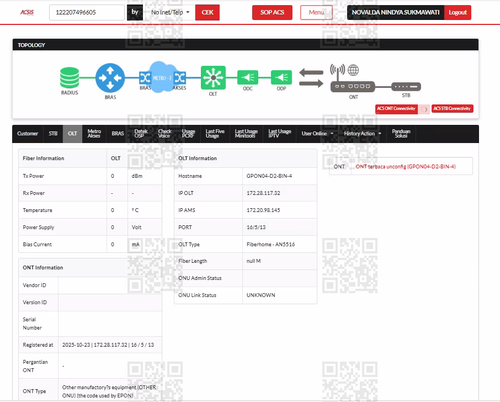This screenshot has width=500, height=402.
Task: Click the AKSES switch icon beside Metro-E
Action: 180,78
